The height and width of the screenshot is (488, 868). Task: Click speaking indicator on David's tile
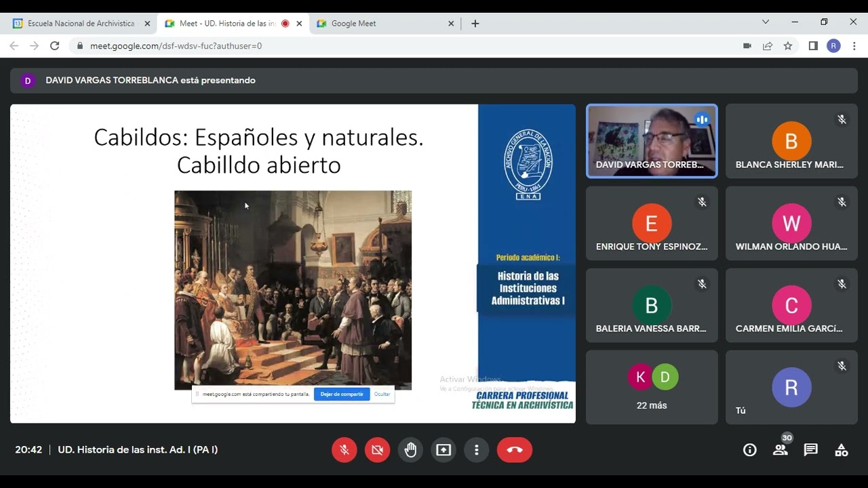point(702,120)
